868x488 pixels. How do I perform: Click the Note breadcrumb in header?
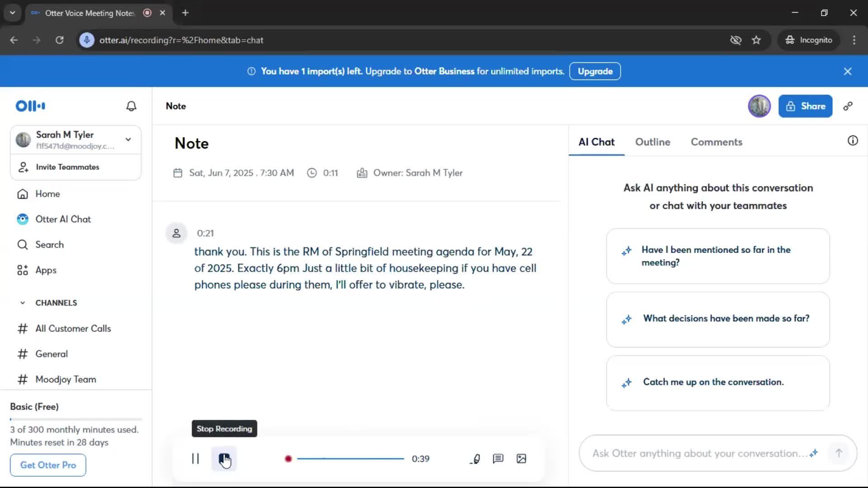click(x=176, y=106)
